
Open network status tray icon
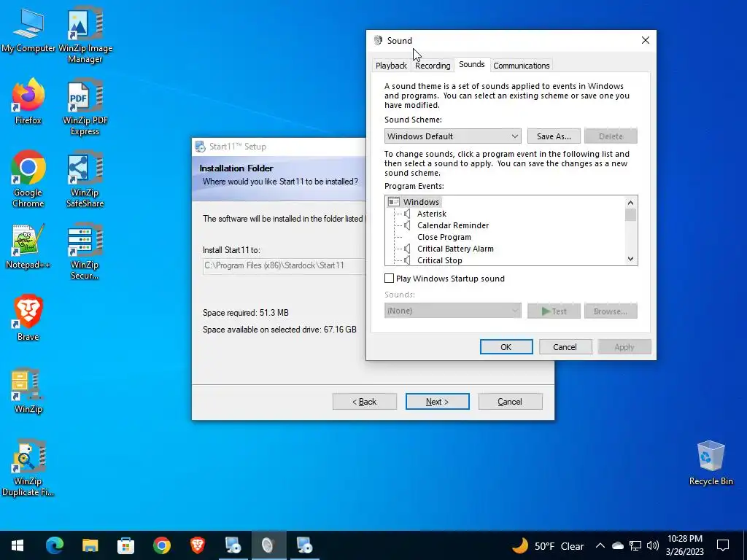tap(635, 545)
